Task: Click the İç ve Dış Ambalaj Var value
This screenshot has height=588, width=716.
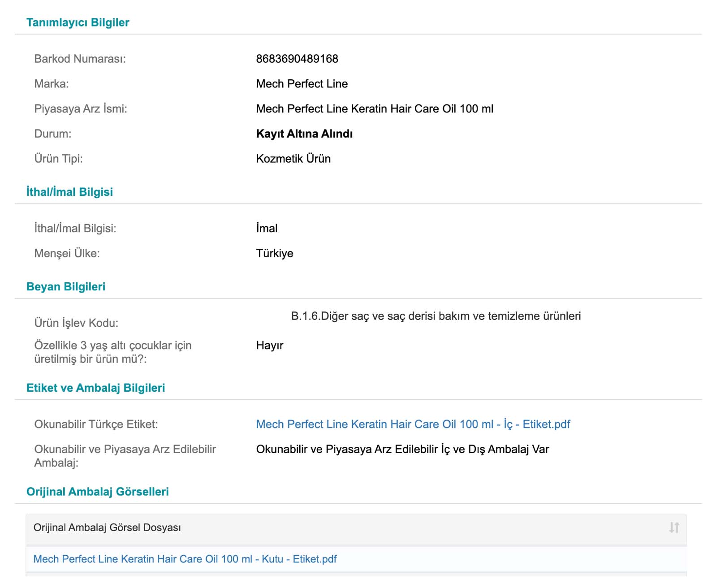Action: 402,449
